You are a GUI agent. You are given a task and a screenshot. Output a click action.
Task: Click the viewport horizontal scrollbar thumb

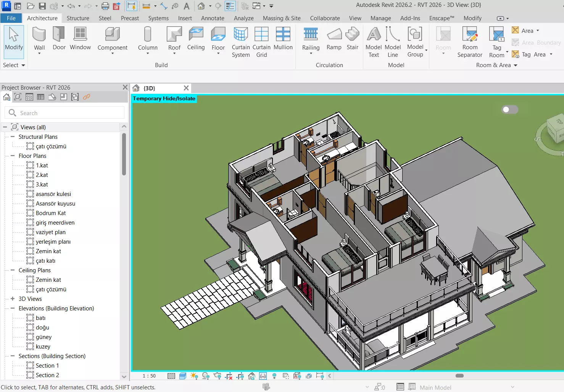point(459,376)
